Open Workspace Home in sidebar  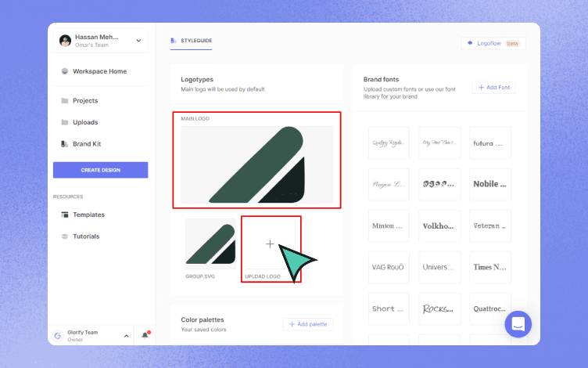tap(101, 71)
